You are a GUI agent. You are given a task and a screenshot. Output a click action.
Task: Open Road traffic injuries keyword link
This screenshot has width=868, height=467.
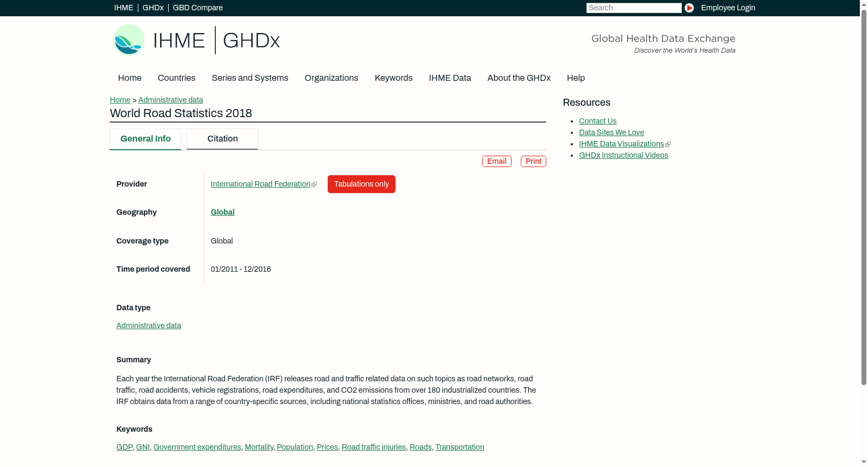tap(374, 447)
